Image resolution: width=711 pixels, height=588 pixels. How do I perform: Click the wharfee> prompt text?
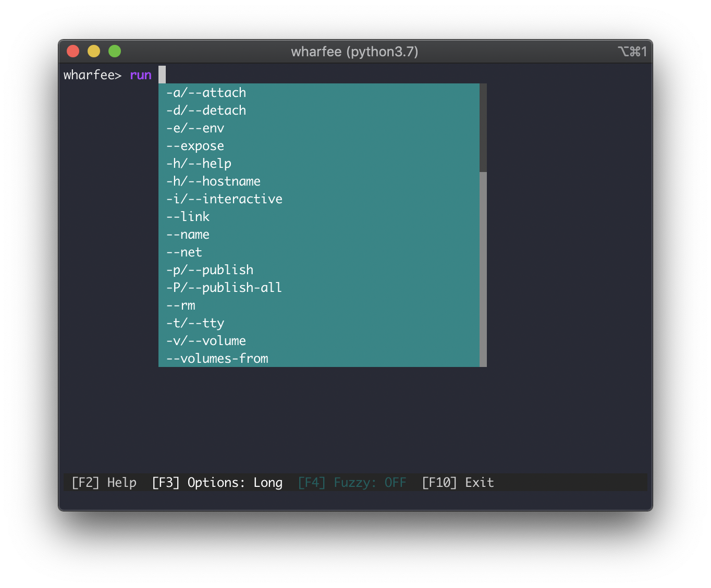click(x=92, y=75)
